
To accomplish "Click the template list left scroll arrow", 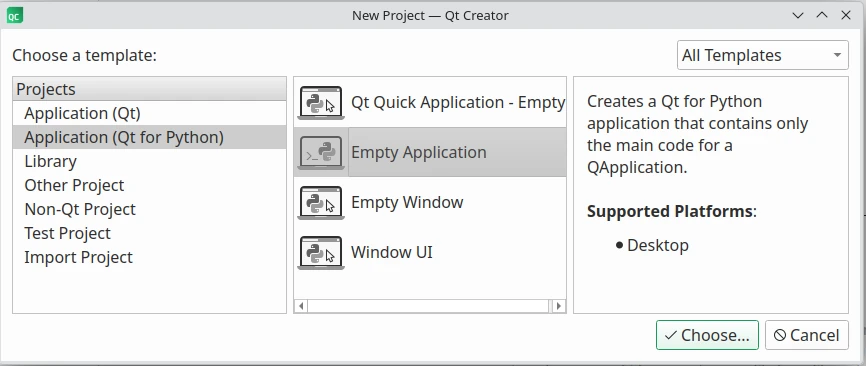I will pos(301,306).
